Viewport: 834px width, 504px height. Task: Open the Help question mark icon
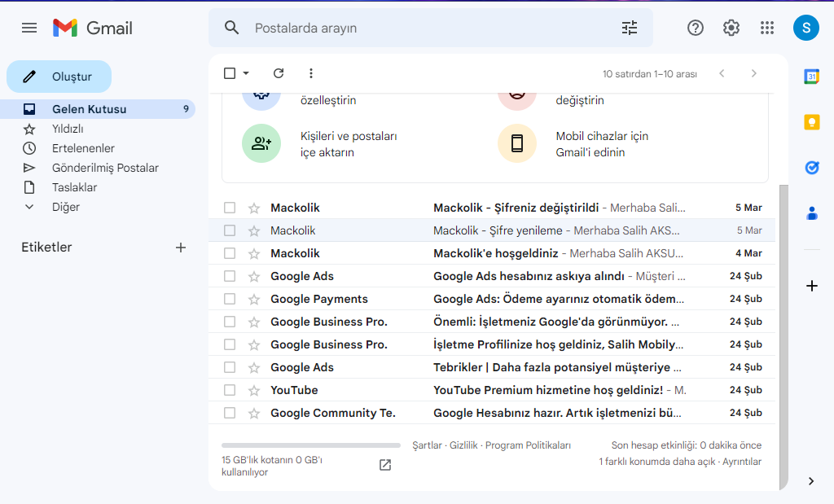click(696, 28)
